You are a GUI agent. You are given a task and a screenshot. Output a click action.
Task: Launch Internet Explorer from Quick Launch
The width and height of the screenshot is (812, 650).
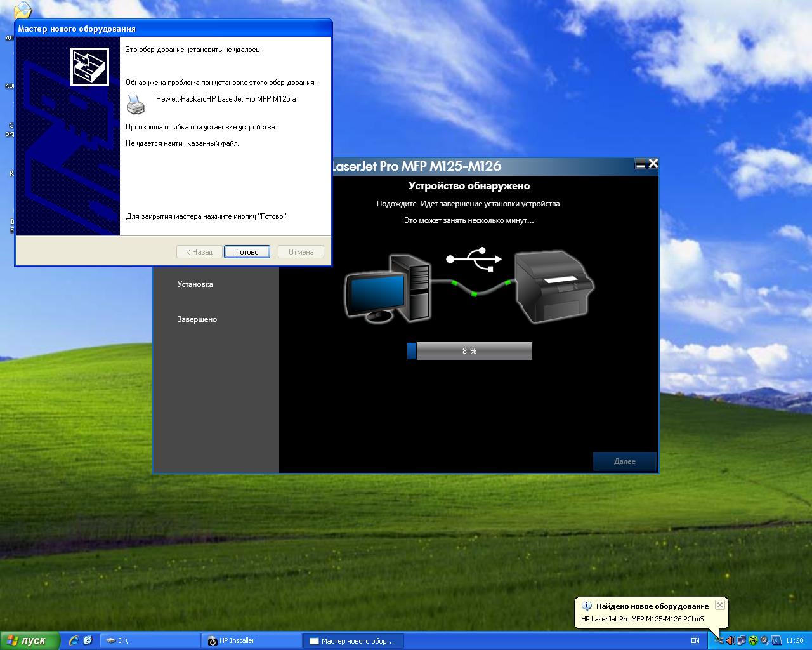click(74, 640)
